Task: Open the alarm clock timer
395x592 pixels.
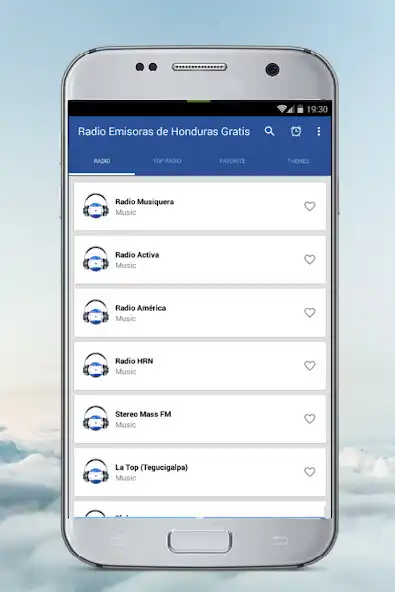Action: (x=296, y=131)
